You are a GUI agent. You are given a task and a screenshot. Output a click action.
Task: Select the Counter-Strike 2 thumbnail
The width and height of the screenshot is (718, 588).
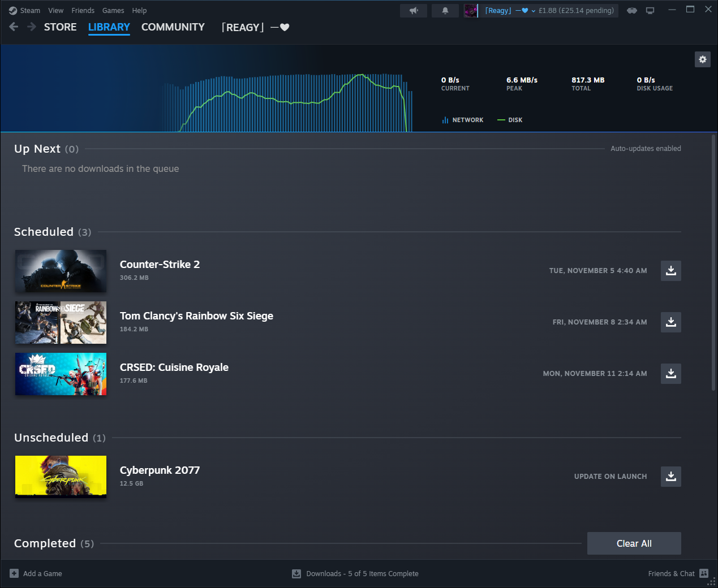pos(61,271)
